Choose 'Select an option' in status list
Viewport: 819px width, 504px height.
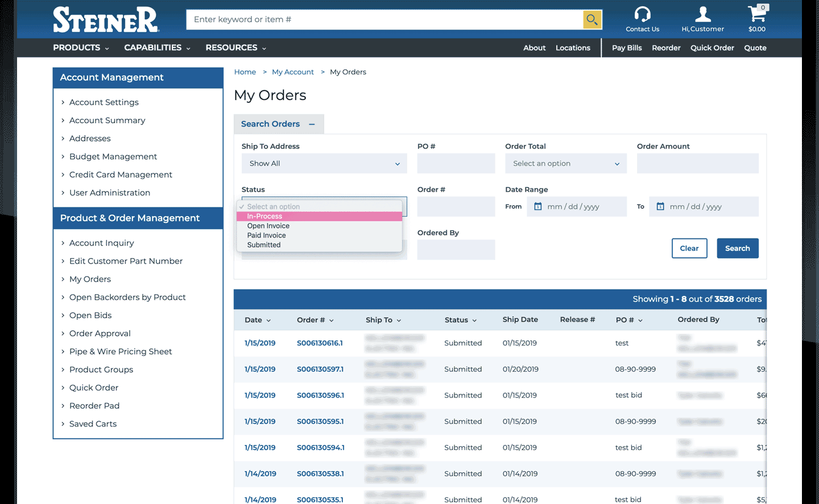pos(320,207)
